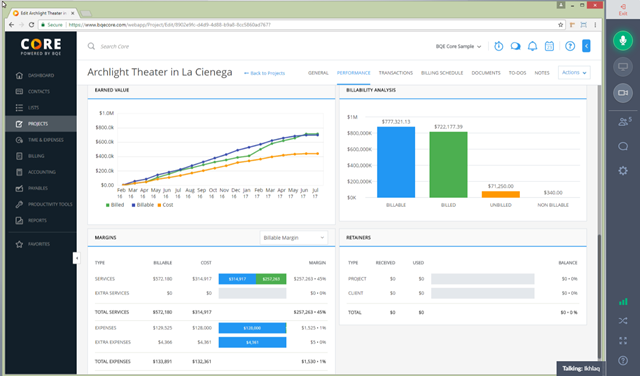The width and height of the screenshot is (640, 376).
Task: Click the page vertical scrollbar
Action: (x=599, y=297)
